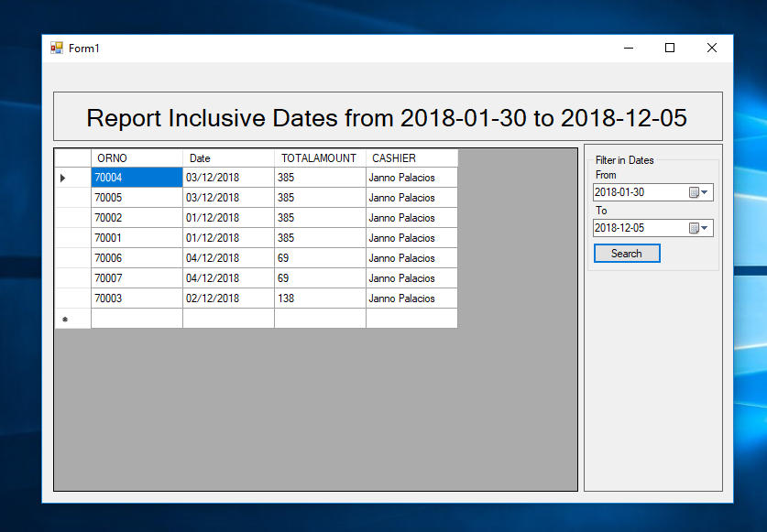
Task: Select ORNO cell 70004
Action: coord(137,178)
